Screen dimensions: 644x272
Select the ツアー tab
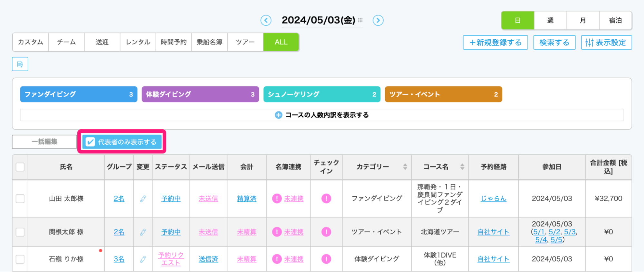tap(245, 42)
